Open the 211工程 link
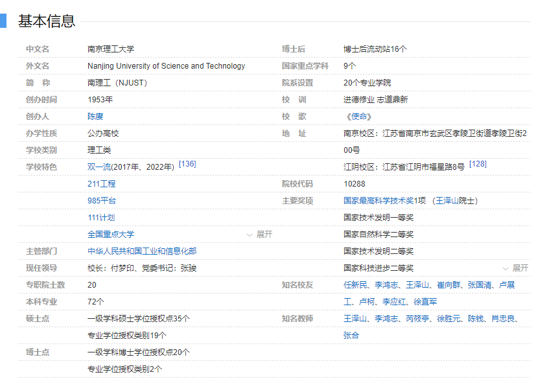Viewport: 538px width, 392px height. click(102, 184)
